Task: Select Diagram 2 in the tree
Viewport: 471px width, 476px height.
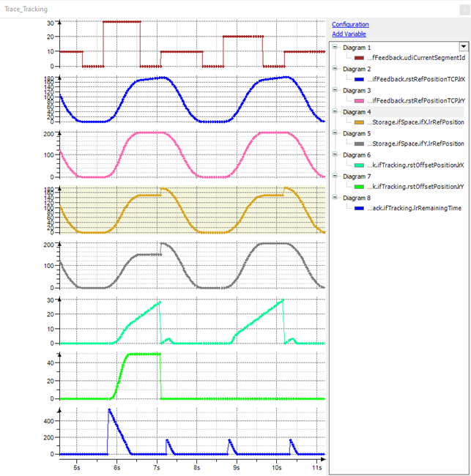Action: [x=357, y=69]
